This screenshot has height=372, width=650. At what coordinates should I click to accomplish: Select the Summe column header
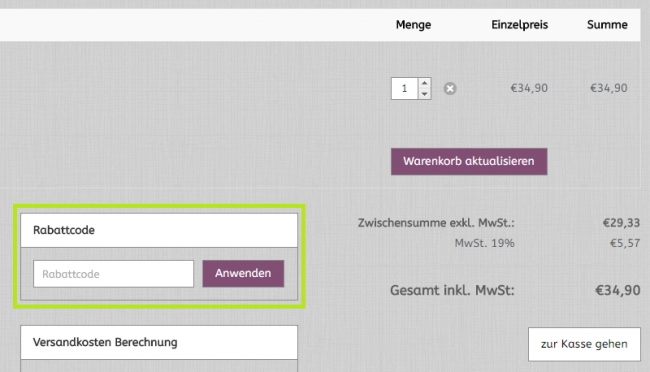pyautogui.click(x=607, y=25)
